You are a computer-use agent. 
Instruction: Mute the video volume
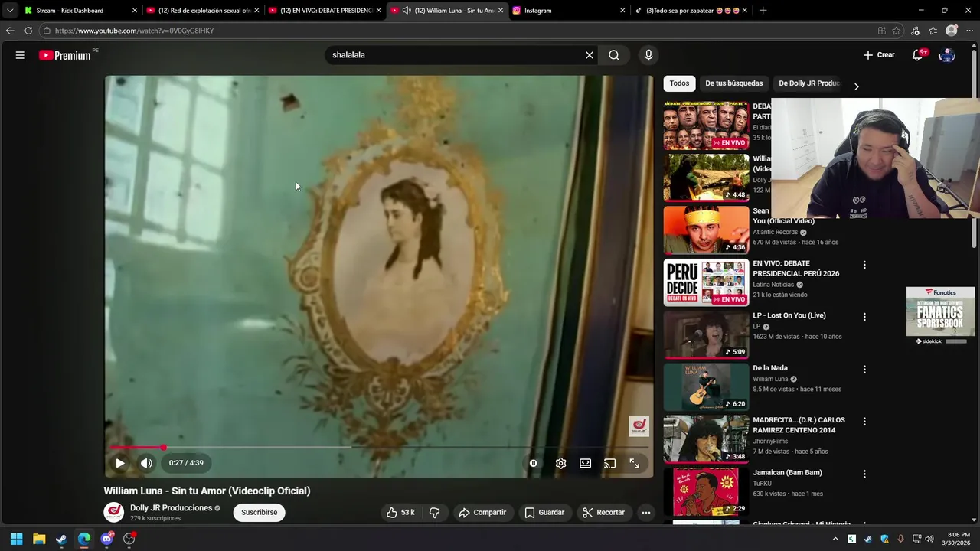(147, 463)
